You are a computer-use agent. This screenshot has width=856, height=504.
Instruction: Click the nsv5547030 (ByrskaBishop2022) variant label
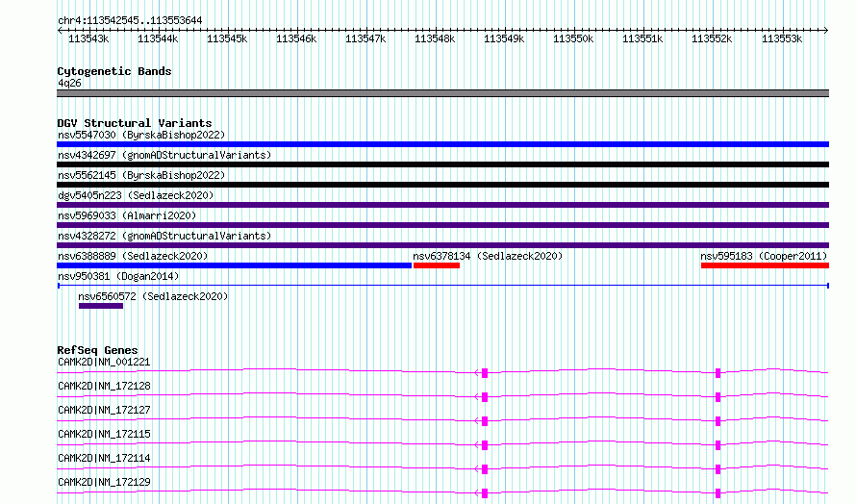(x=140, y=135)
